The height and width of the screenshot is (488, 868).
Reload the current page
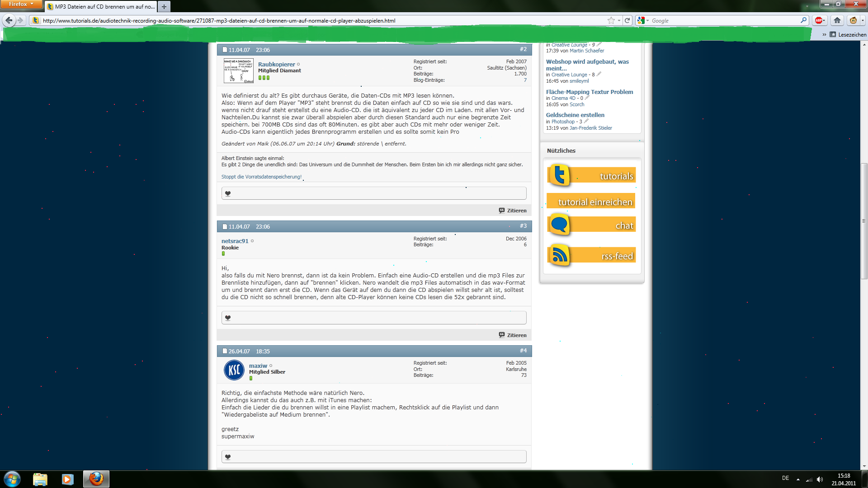pyautogui.click(x=627, y=20)
